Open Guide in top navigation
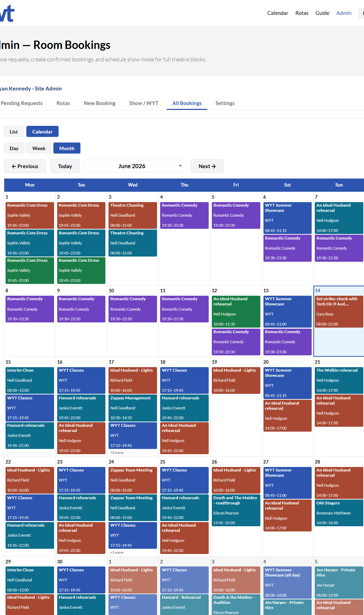The height and width of the screenshot is (615, 364). tap(322, 13)
